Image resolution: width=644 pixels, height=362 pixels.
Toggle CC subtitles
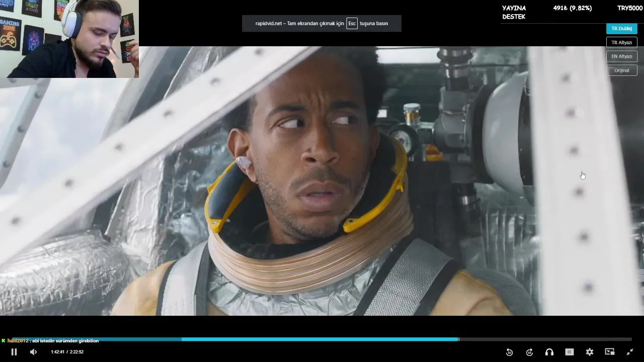click(570, 352)
